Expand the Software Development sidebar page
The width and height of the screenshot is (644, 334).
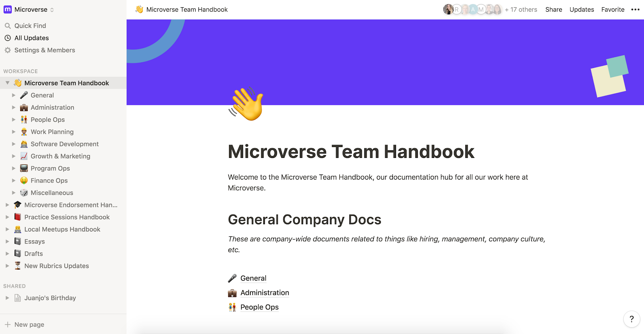[14, 144]
